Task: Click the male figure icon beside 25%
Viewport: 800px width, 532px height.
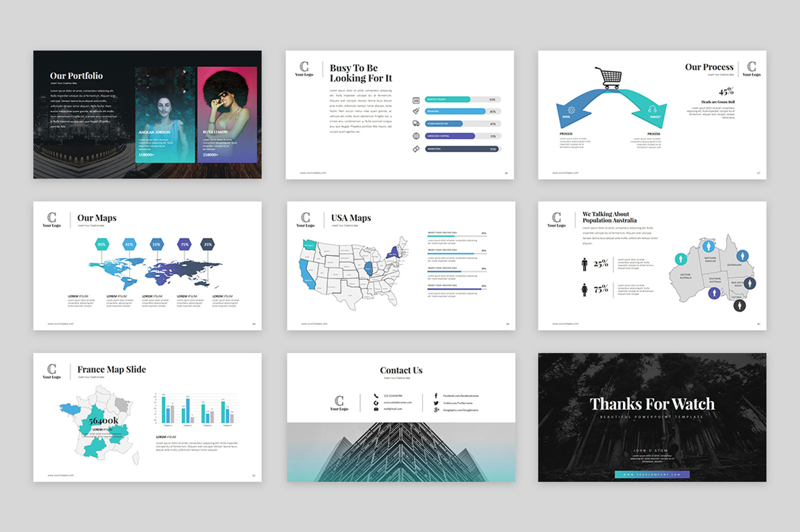Action: tap(584, 264)
